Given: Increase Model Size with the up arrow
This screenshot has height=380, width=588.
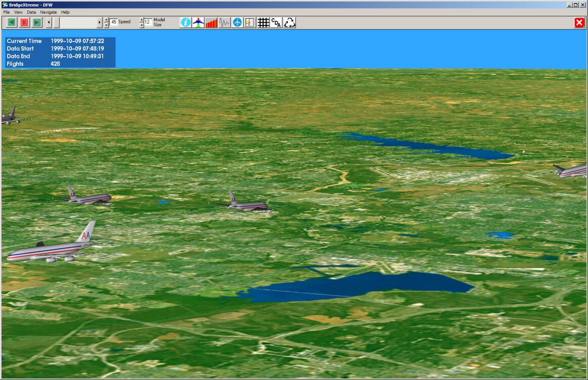Looking at the screenshot, I should click(141, 20).
